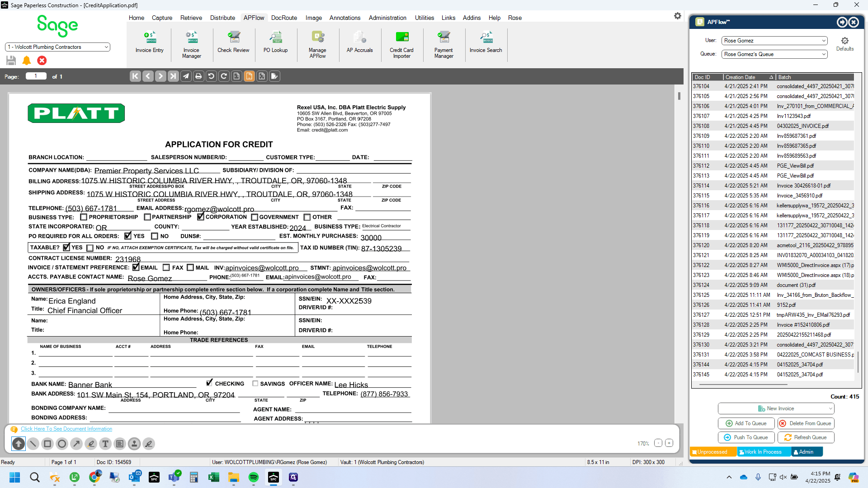This screenshot has width=868, height=488.
Task: Click Refresh Queue
Action: pyautogui.click(x=806, y=437)
